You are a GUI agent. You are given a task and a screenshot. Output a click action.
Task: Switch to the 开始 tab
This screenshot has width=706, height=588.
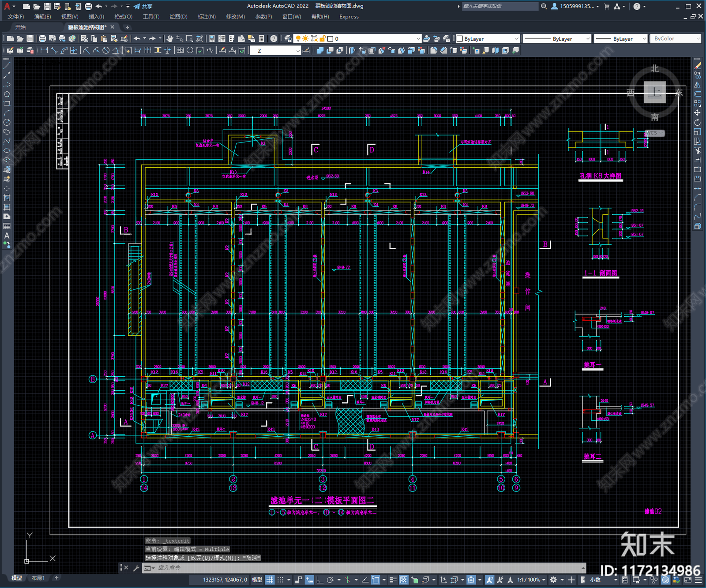coord(21,27)
